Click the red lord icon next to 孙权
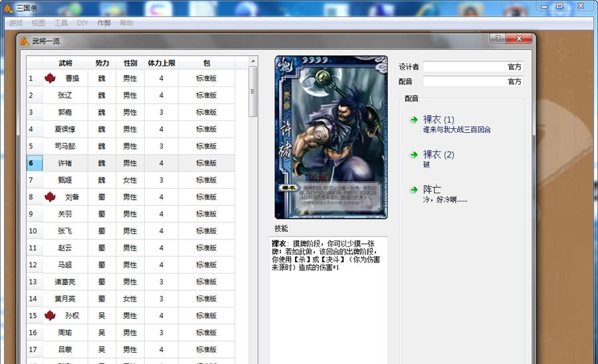This screenshot has height=364, width=598. click(50, 316)
